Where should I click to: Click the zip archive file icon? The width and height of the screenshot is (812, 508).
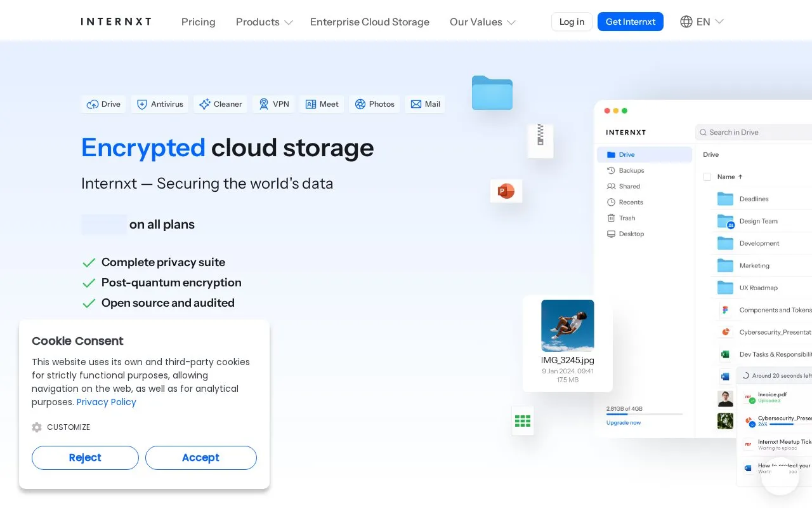pyautogui.click(x=540, y=140)
